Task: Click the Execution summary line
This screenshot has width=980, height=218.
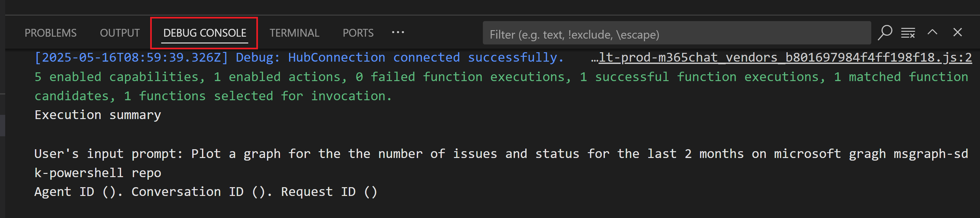Action: pyautogui.click(x=98, y=115)
